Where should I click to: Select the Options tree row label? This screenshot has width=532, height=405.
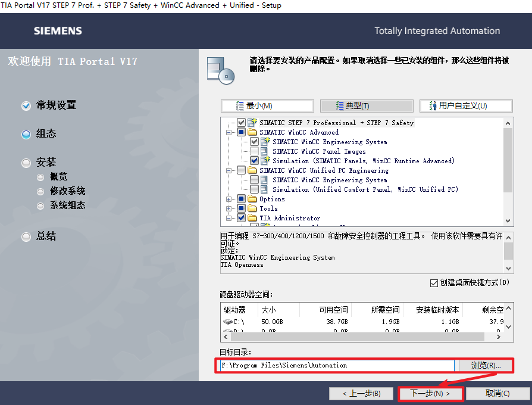tap(272, 199)
